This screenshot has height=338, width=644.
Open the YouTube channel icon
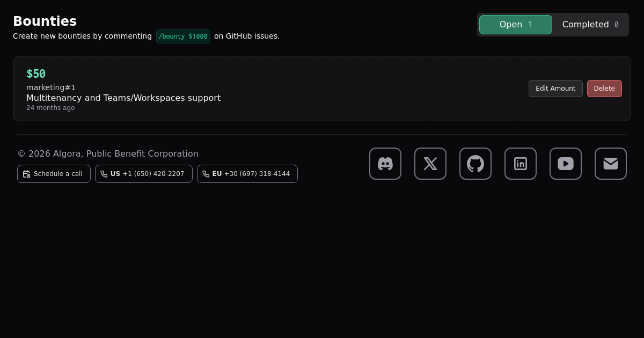(566, 164)
